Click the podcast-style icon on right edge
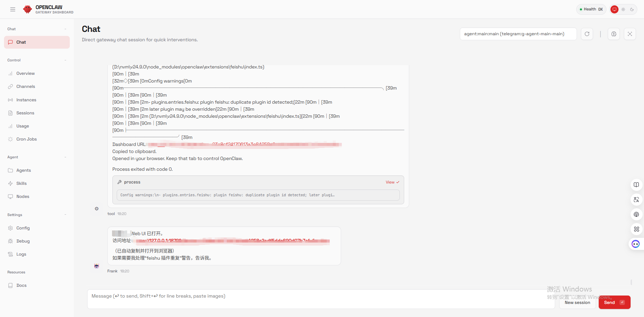This screenshot has width=644, height=317. point(636,214)
